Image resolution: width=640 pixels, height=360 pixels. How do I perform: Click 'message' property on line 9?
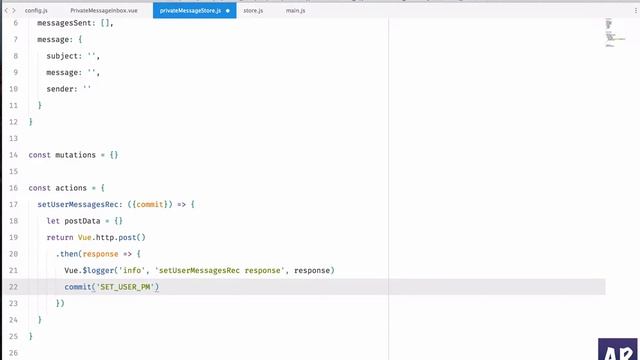62,73
